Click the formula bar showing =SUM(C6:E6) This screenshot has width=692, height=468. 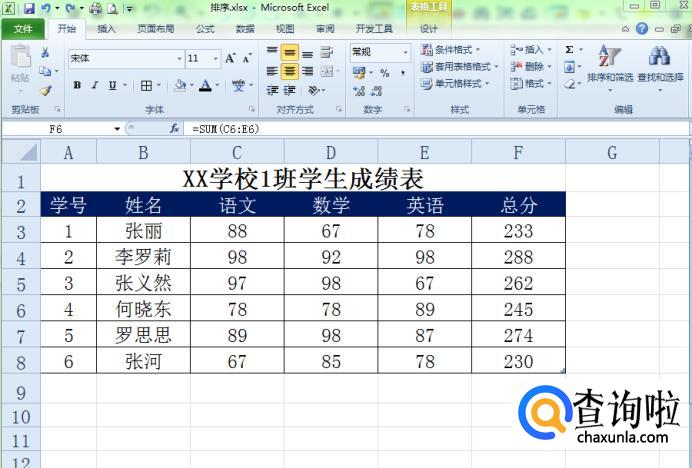point(435,129)
